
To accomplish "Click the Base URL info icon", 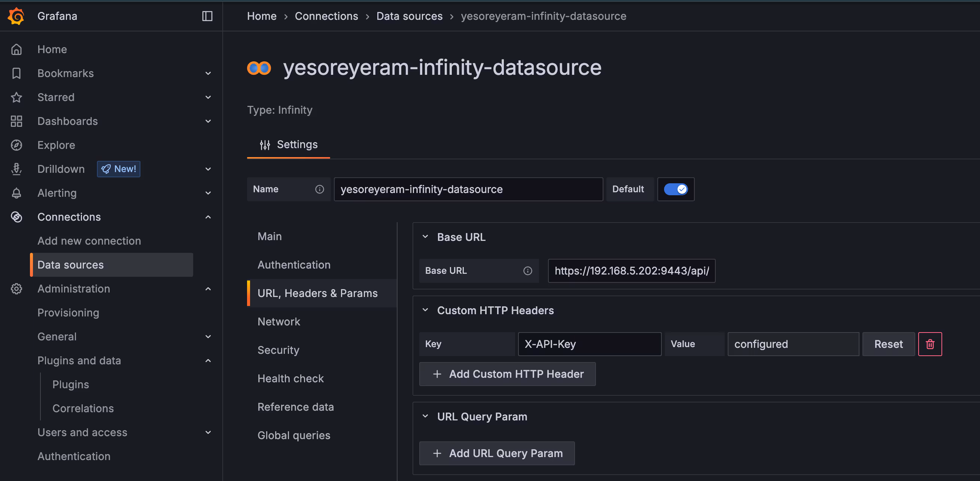I will tap(527, 270).
